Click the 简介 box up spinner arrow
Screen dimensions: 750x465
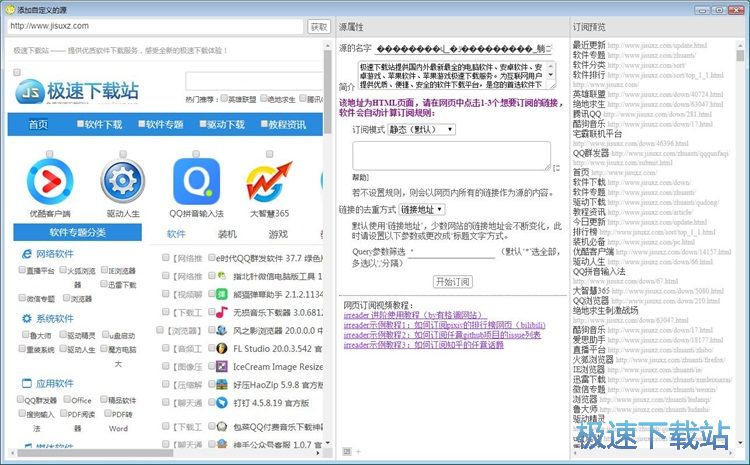pyautogui.click(x=551, y=66)
